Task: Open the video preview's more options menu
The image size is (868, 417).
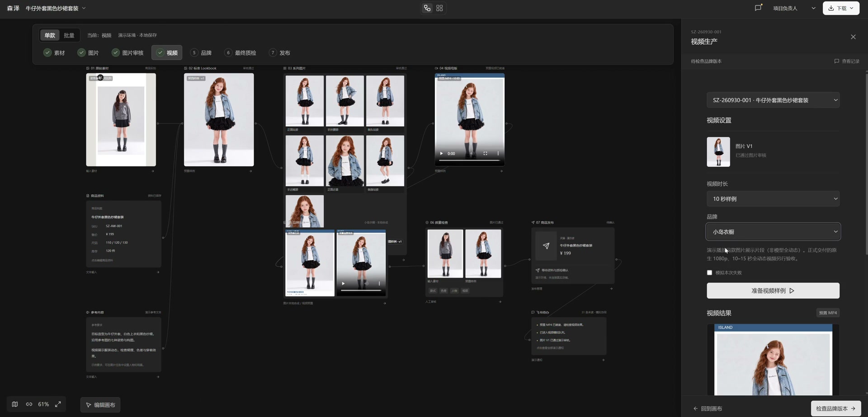Action: tap(498, 153)
